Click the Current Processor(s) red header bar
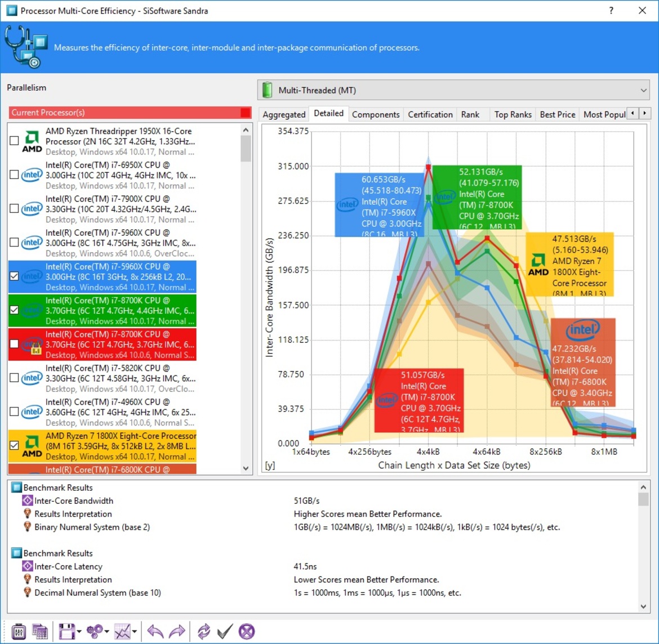Screen dimensions: 659x644 130,113
